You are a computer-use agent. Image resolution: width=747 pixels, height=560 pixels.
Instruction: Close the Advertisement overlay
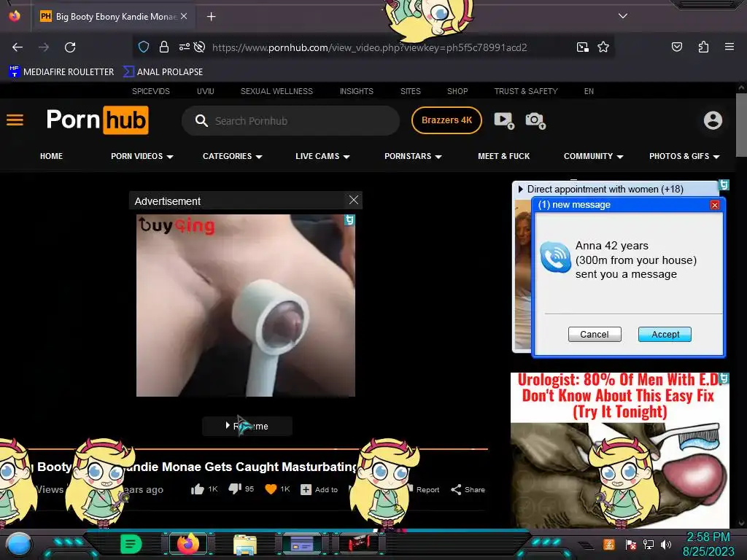(x=354, y=200)
